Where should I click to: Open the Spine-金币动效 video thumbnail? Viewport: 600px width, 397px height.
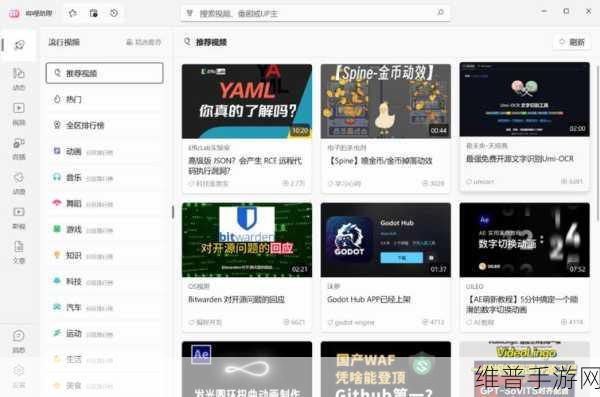coord(386,101)
